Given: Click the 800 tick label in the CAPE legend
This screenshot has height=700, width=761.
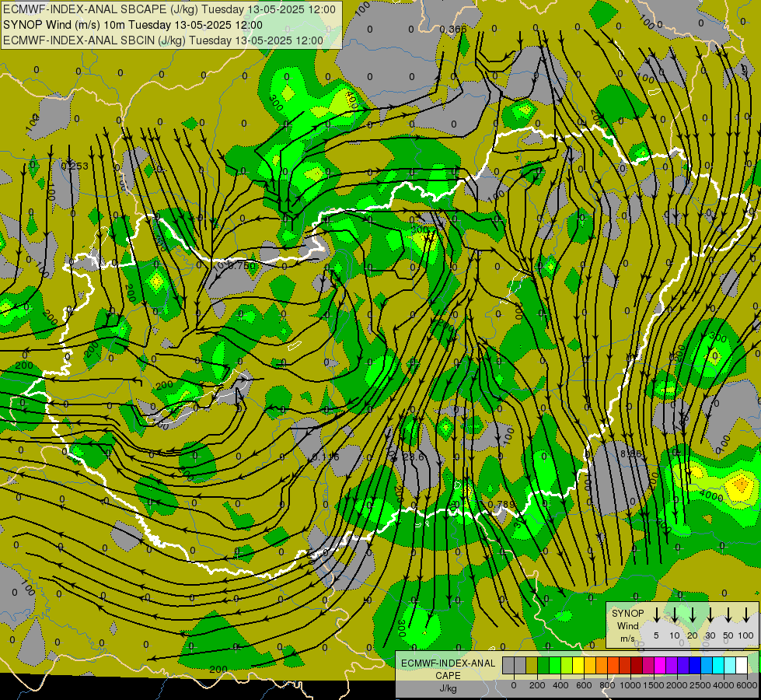Looking at the screenshot, I should coord(607,685).
